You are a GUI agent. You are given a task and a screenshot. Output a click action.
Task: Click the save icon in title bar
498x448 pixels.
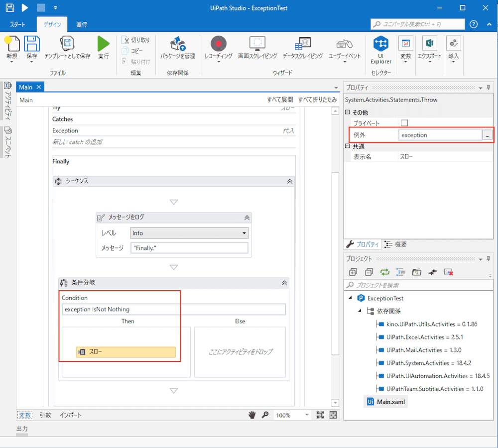10,7
